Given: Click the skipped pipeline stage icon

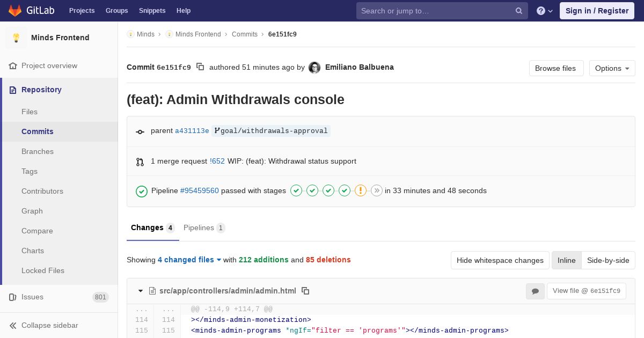Looking at the screenshot, I should (377, 190).
